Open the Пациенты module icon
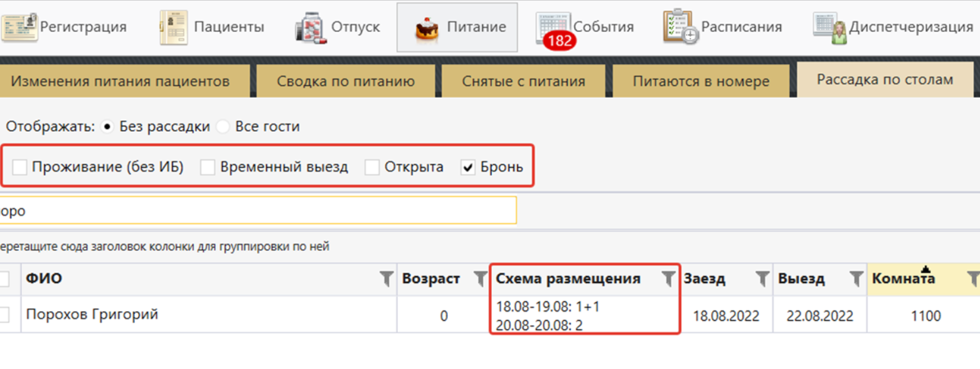 coord(173,28)
